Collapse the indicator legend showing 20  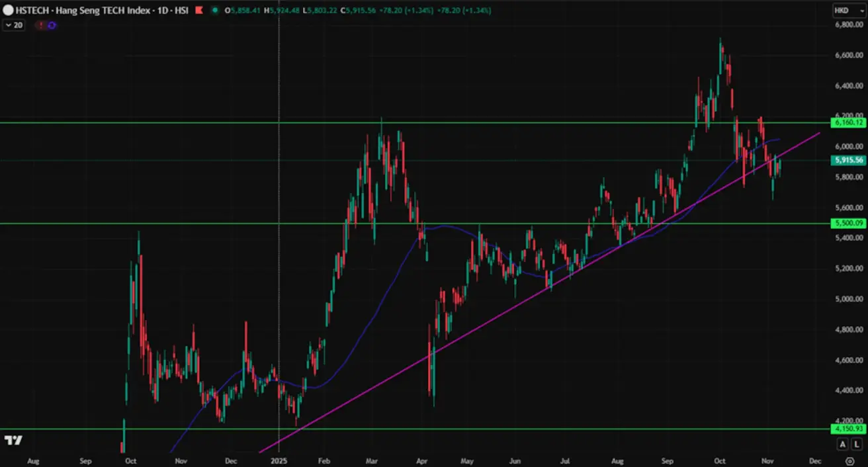(7, 25)
